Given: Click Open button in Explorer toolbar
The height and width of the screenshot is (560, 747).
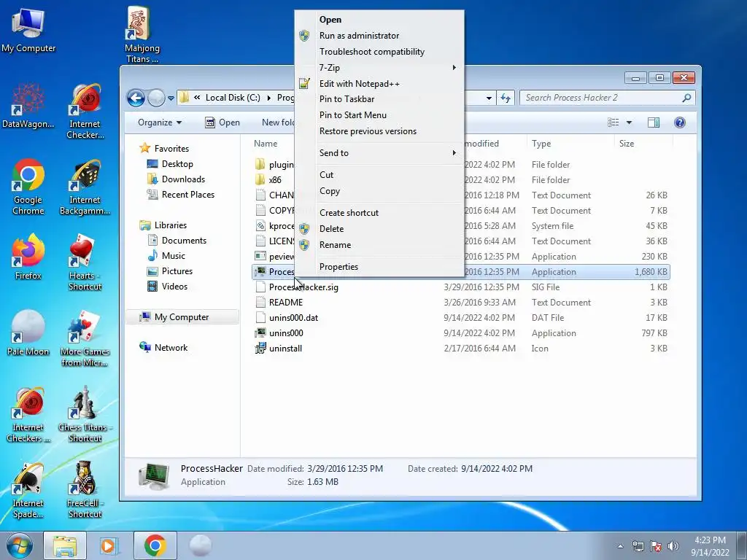Looking at the screenshot, I should point(222,122).
